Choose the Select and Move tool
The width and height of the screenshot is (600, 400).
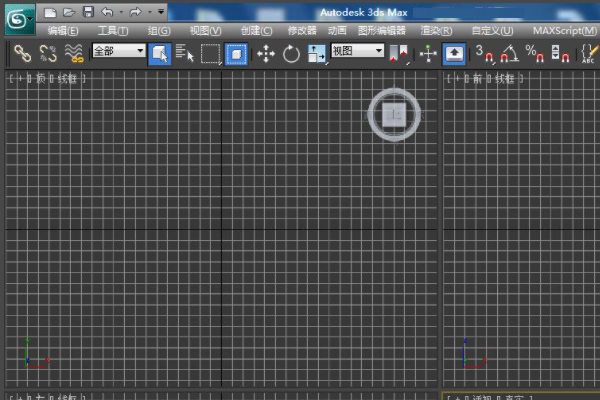click(x=266, y=53)
